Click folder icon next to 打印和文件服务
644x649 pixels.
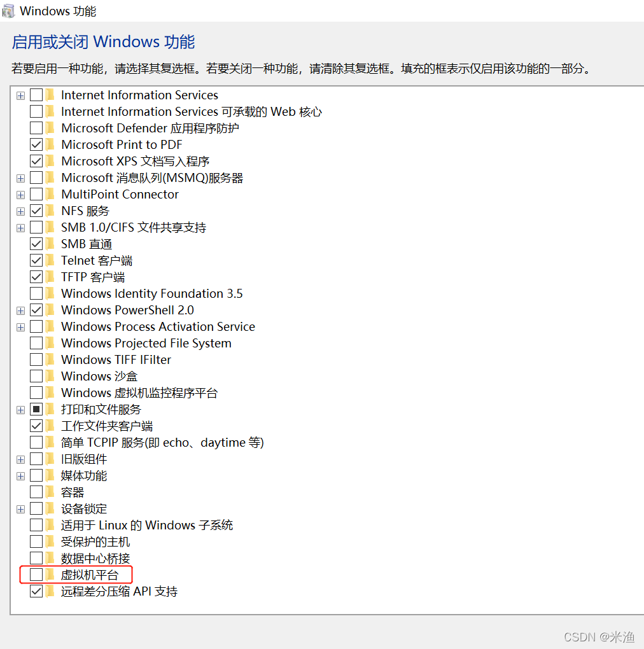click(x=50, y=409)
